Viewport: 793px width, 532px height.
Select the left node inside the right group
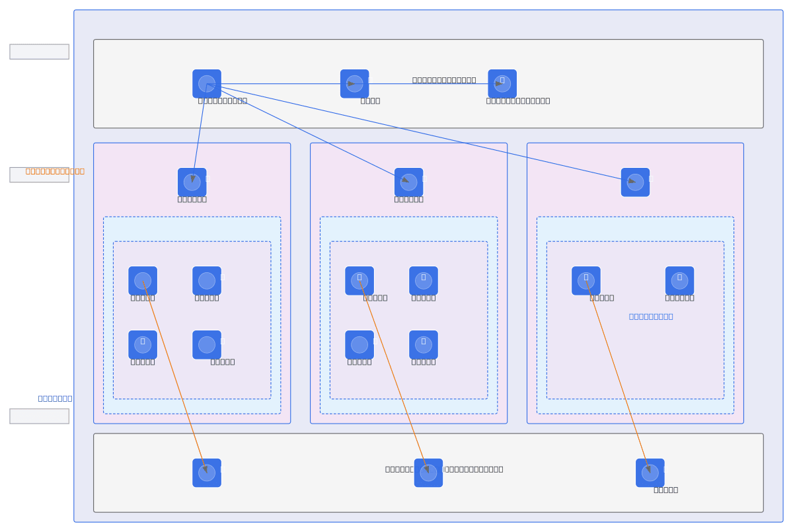tap(586, 281)
